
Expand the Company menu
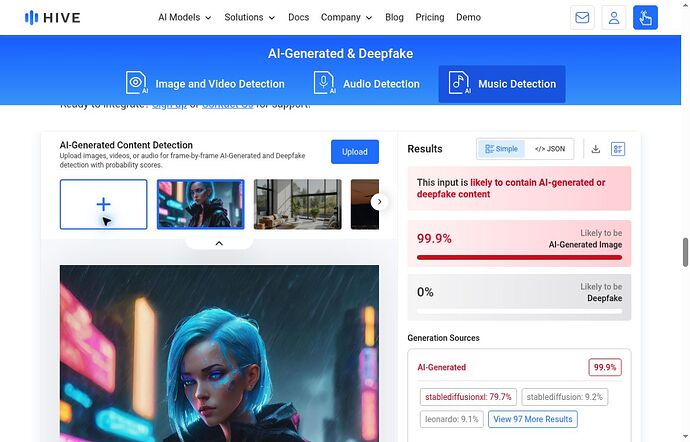point(346,18)
